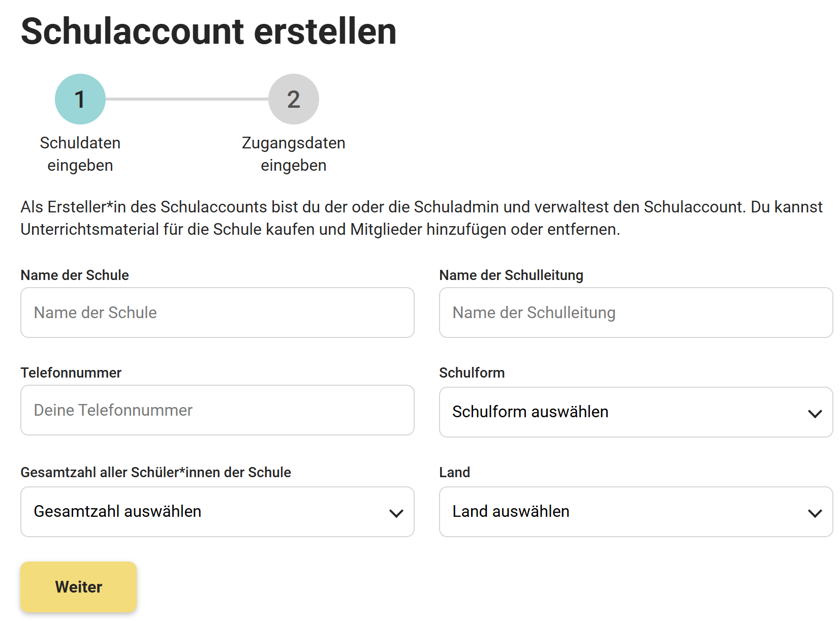Image resolution: width=840 pixels, height=621 pixels.
Task: Click the chevron arrow in Gesamtzahl dropdown
Action: (396, 513)
